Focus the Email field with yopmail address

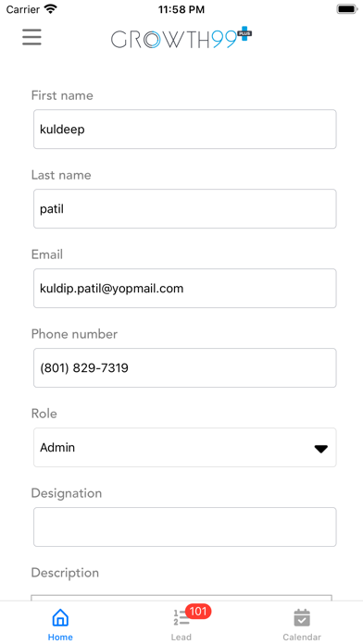click(x=185, y=289)
